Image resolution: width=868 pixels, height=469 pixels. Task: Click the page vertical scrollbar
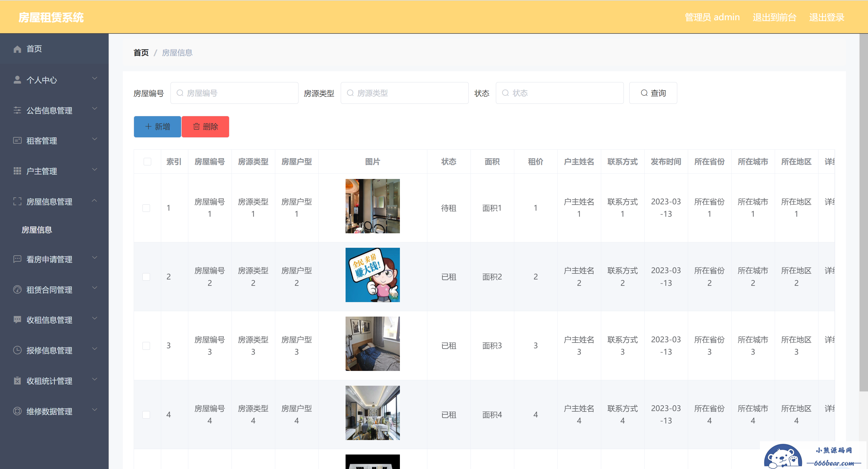pyautogui.click(x=863, y=212)
